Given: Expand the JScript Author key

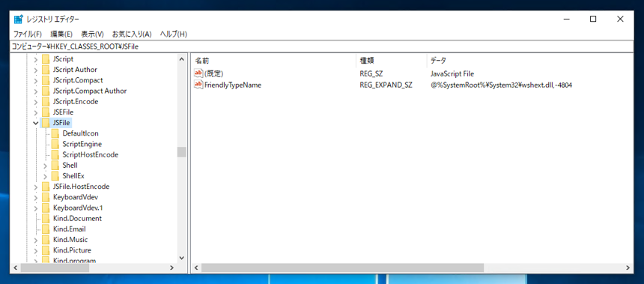Looking at the screenshot, I should [x=36, y=70].
